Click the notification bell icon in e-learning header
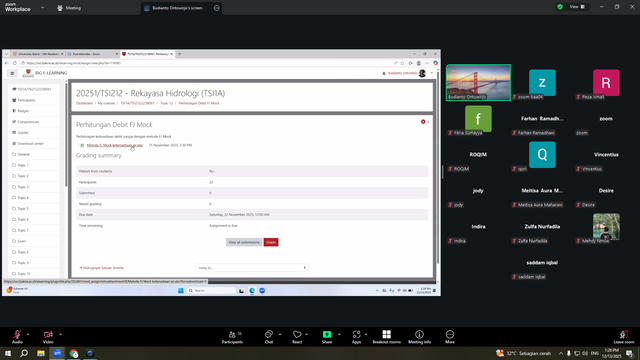The height and width of the screenshot is (360, 640). pos(384,73)
